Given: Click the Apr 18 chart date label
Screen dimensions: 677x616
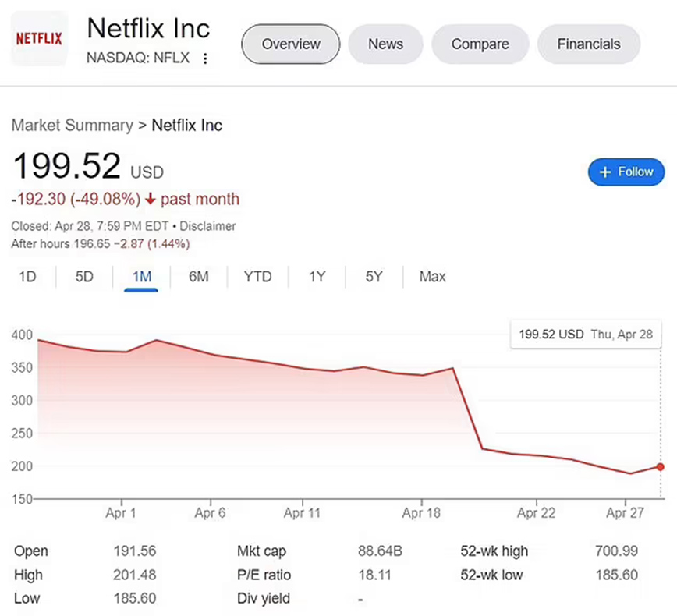Looking at the screenshot, I should pos(421,513).
